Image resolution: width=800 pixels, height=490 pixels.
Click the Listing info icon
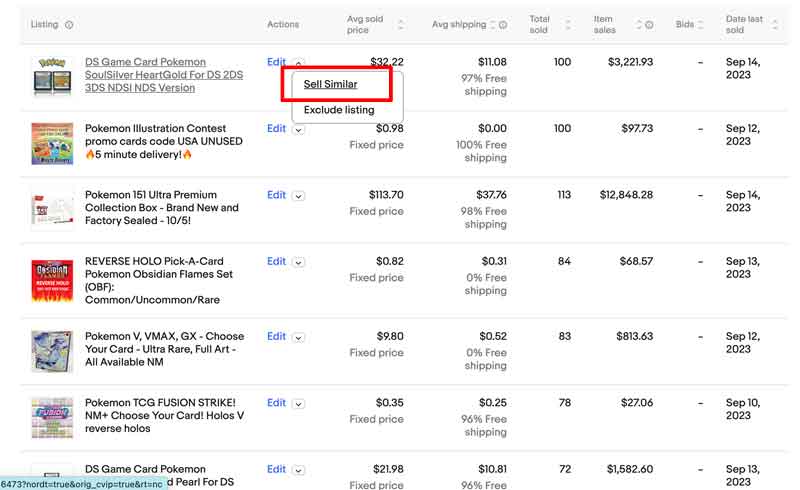click(x=69, y=24)
